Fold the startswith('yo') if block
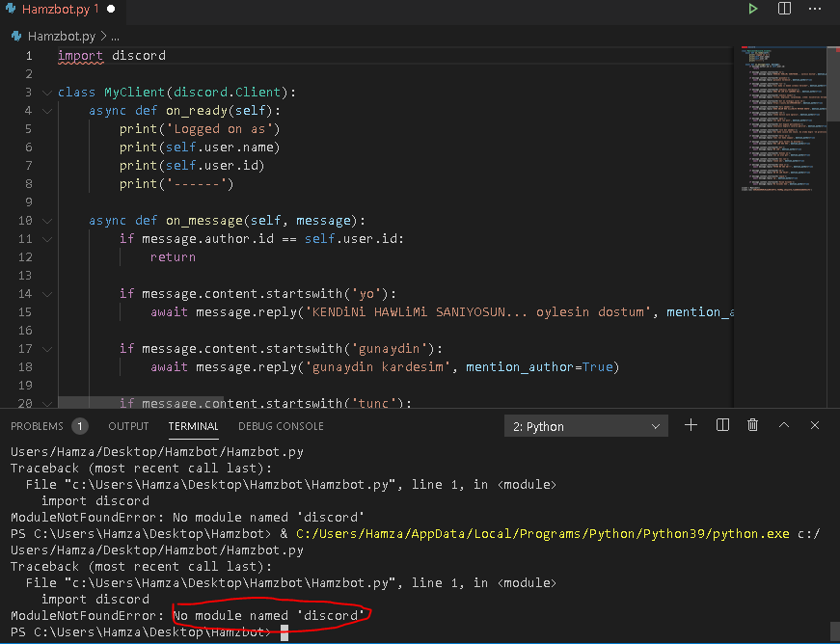Screen dimensions: 840x644 pos(46,294)
